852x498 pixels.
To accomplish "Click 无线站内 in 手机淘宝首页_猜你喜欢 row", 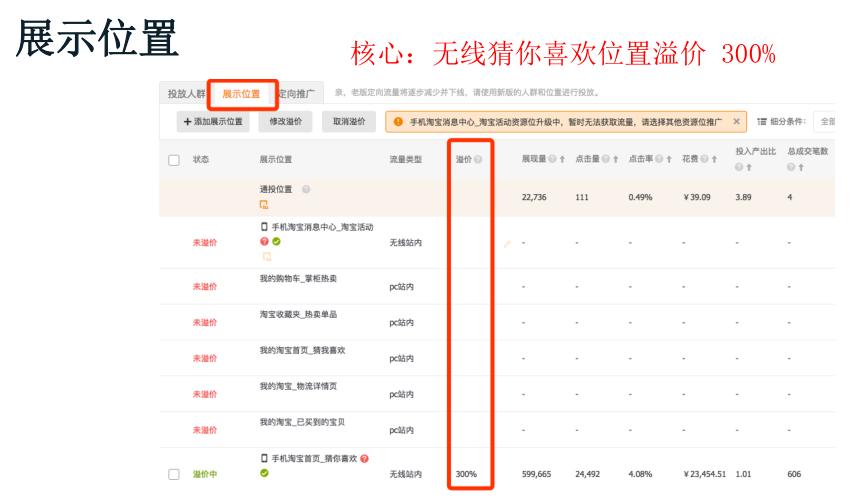I will tap(405, 474).
